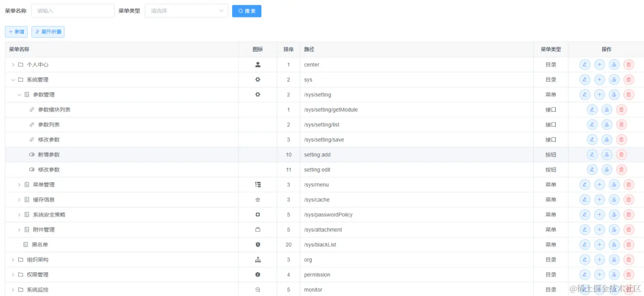Click the 展开/折叠 button

(48, 32)
